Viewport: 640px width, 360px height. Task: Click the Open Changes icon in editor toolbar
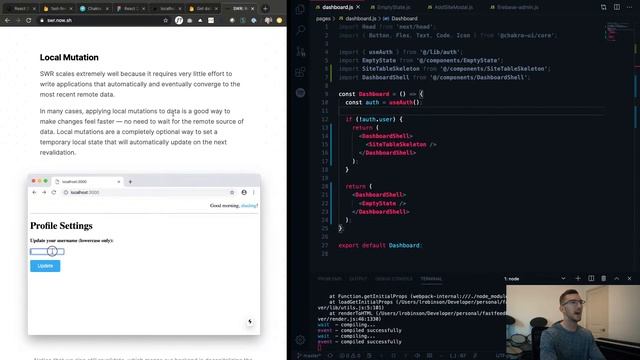[604, 7]
